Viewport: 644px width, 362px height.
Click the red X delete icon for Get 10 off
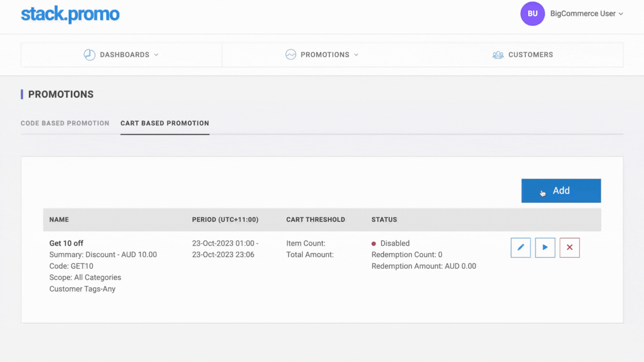pyautogui.click(x=570, y=248)
